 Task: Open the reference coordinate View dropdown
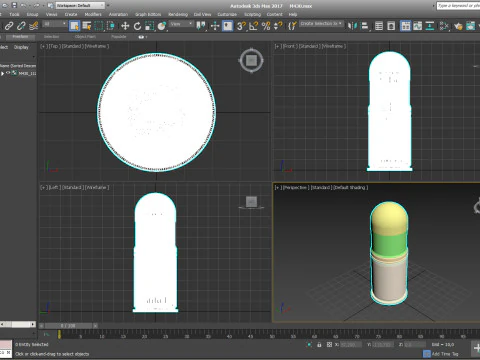pyautogui.click(x=181, y=24)
